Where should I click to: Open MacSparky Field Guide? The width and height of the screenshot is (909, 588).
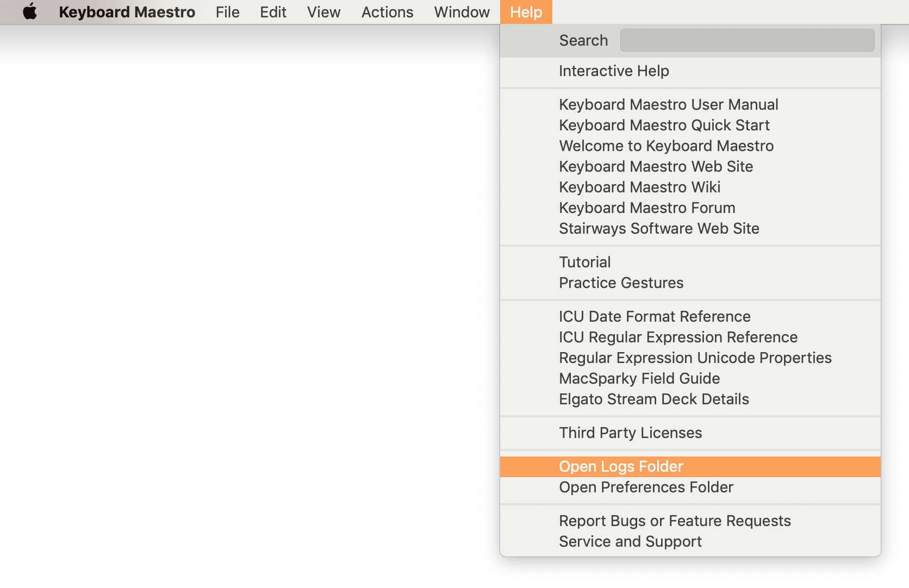click(x=690, y=378)
